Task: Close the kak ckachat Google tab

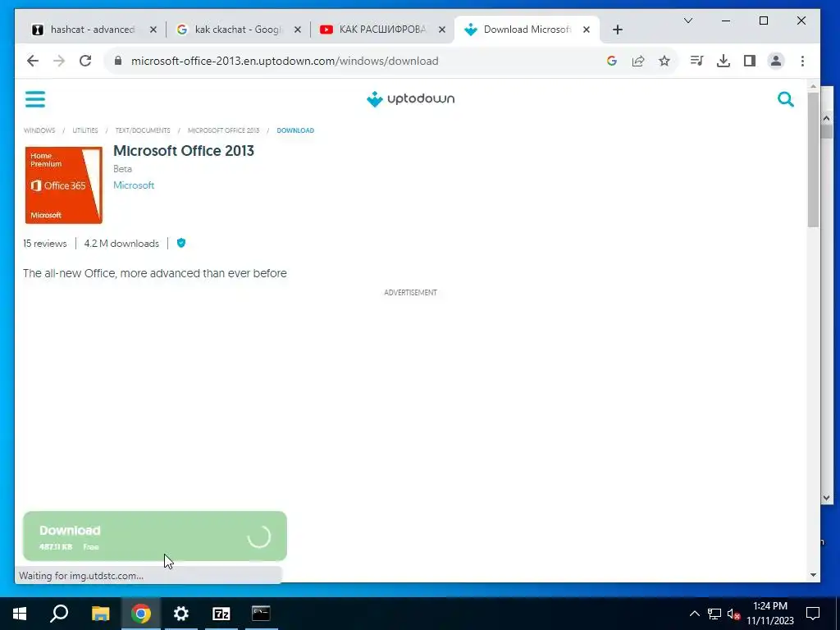Action: [x=298, y=30]
